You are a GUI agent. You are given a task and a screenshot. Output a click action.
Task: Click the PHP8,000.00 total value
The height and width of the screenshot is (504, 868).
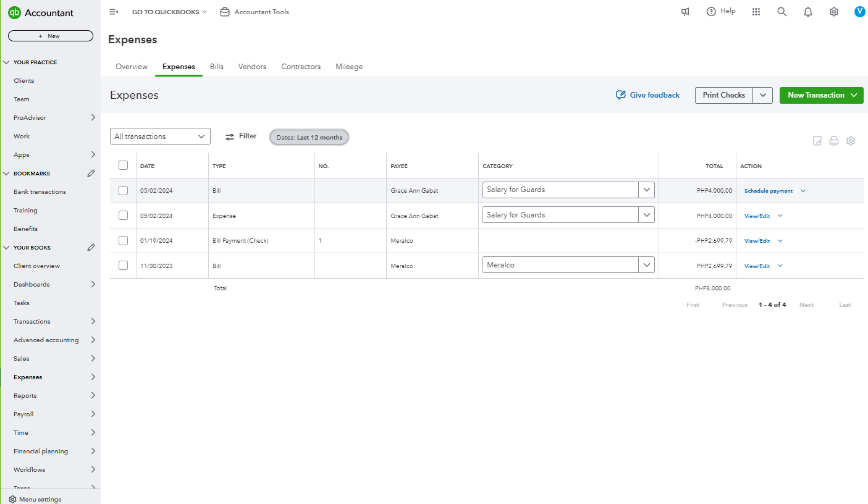click(712, 288)
